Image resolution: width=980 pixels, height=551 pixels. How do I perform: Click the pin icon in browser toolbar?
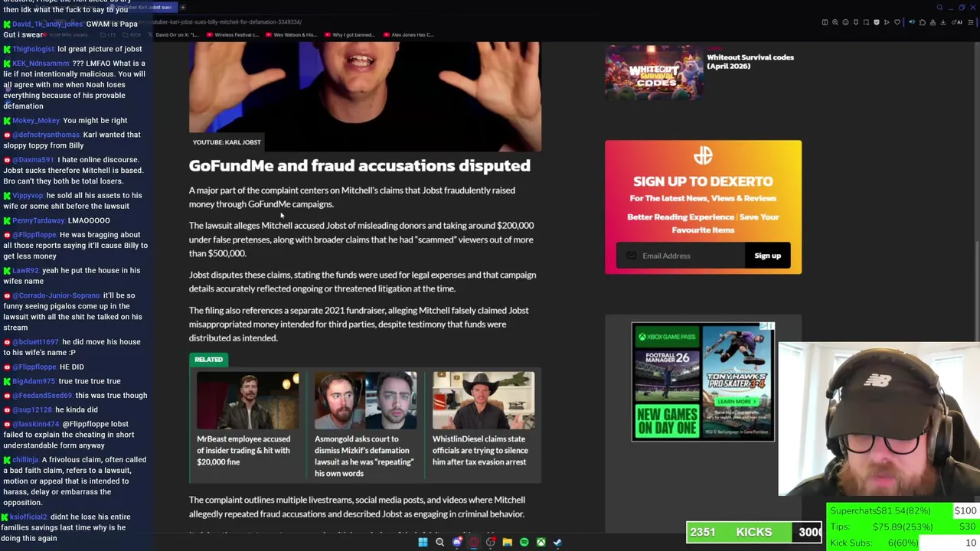coord(856,22)
